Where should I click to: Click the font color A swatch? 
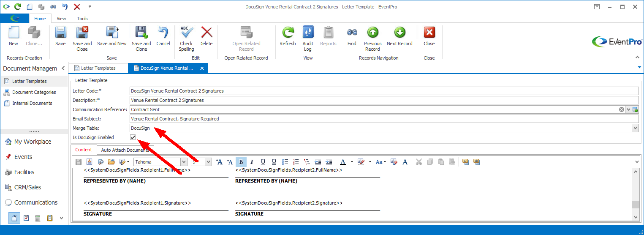pyautogui.click(x=343, y=162)
